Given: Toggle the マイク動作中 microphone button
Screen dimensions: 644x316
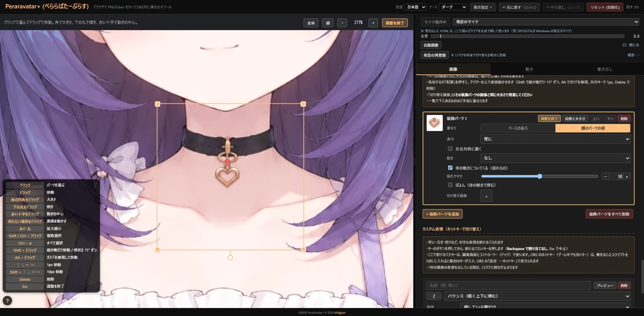Looking at the screenshot, I should coord(435,22).
